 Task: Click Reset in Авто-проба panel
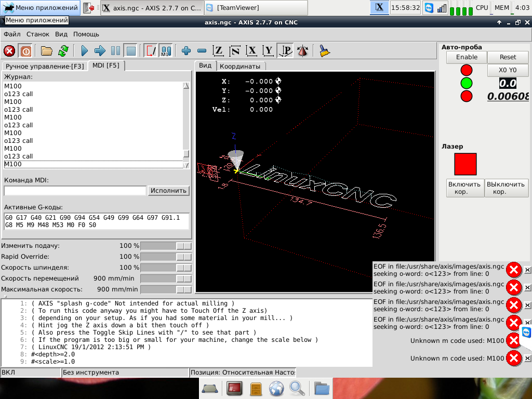(x=508, y=57)
